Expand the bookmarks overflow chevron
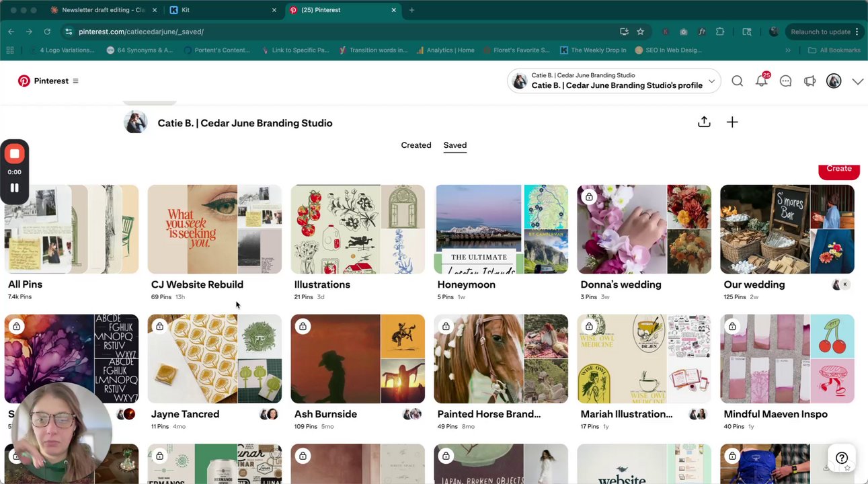Viewport: 868px width, 484px height. (x=788, y=50)
